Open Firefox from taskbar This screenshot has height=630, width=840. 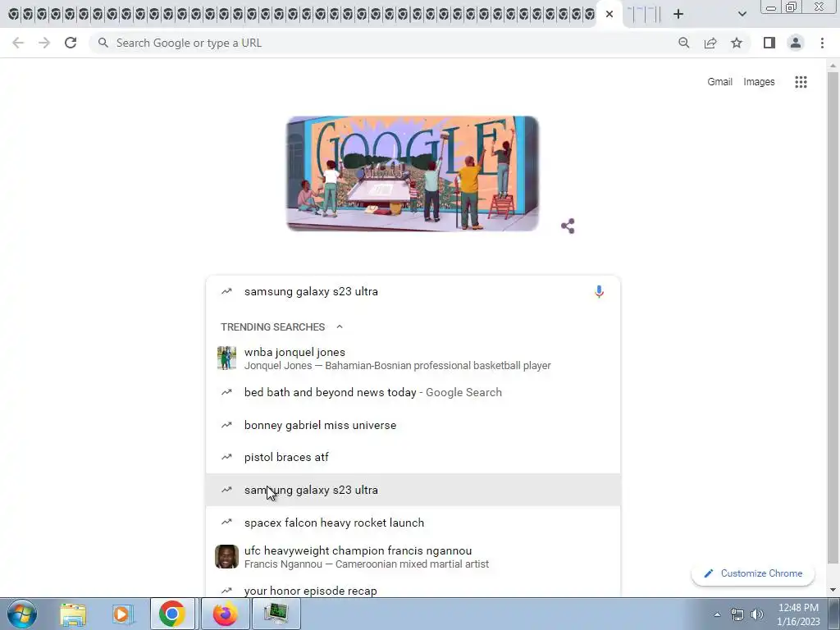(x=225, y=614)
